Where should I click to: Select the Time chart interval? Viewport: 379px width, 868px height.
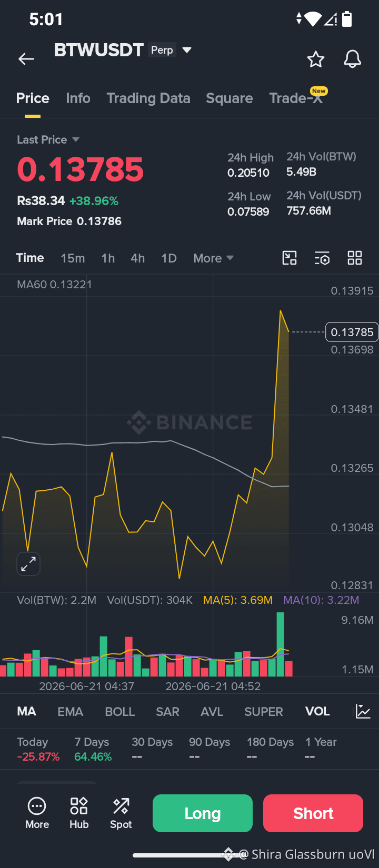click(30, 258)
